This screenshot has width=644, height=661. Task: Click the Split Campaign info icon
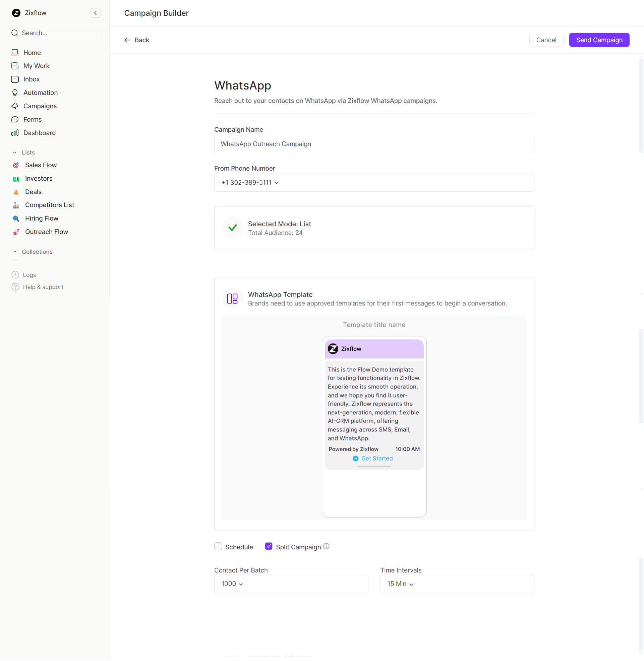tap(326, 546)
